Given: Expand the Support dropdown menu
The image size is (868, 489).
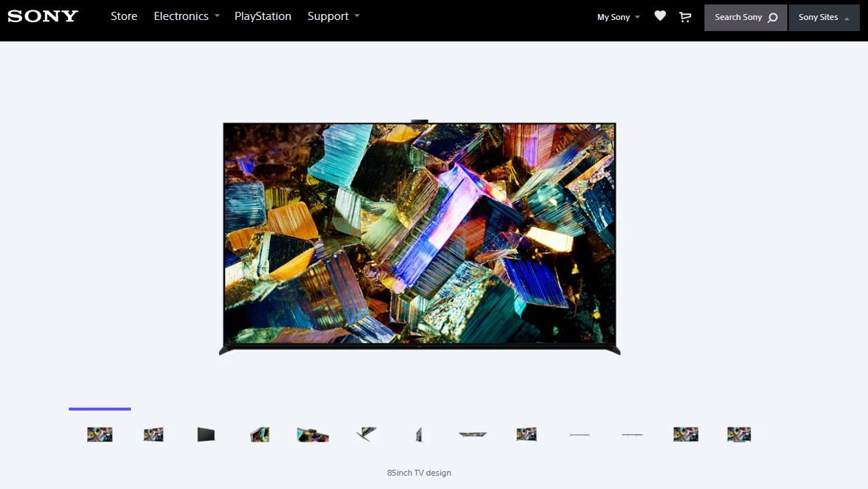Looking at the screenshot, I should 334,16.
